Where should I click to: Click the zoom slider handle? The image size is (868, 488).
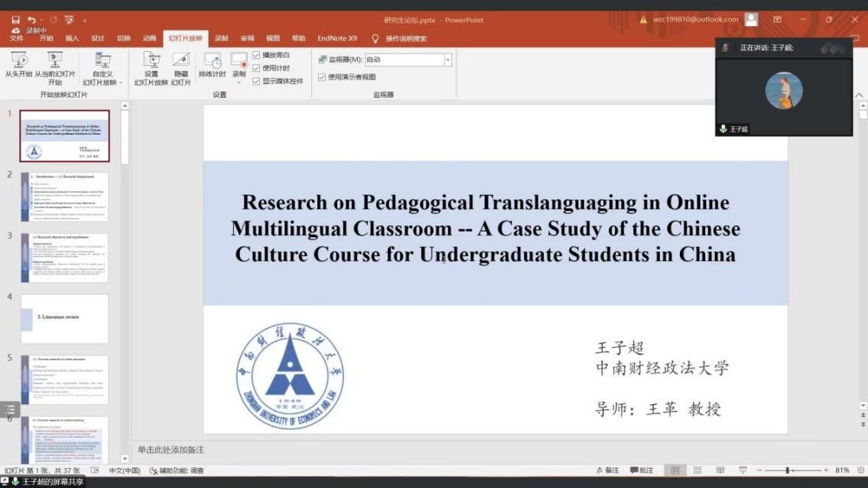pos(787,470)
